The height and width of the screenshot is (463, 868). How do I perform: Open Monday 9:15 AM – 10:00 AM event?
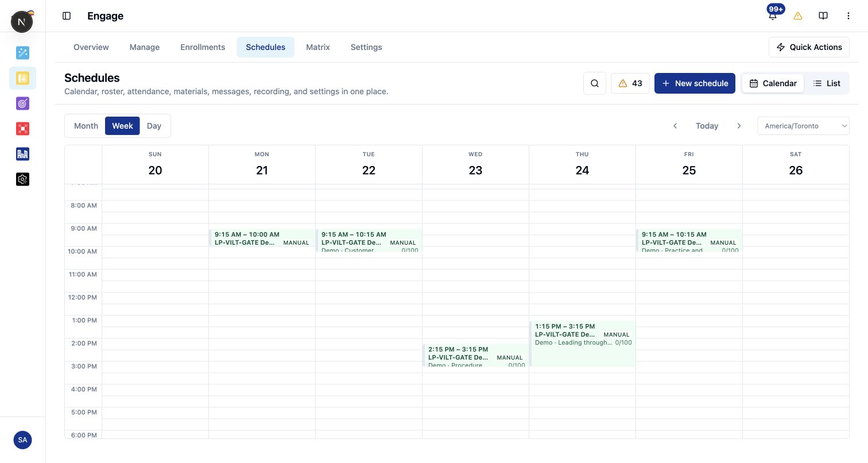pyautogui.click(x=262, y=238)
